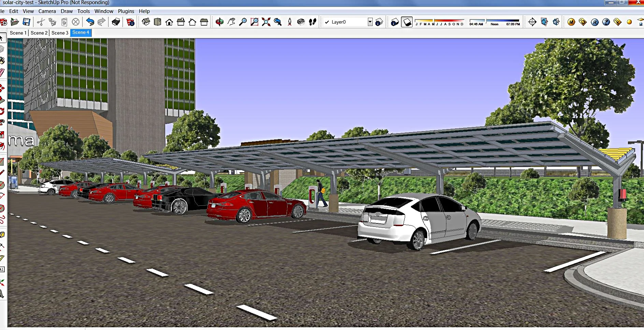Click the gold M plugin icon
Screen dimensions: 644x330
pyautogui.click(x=571, y=22)
